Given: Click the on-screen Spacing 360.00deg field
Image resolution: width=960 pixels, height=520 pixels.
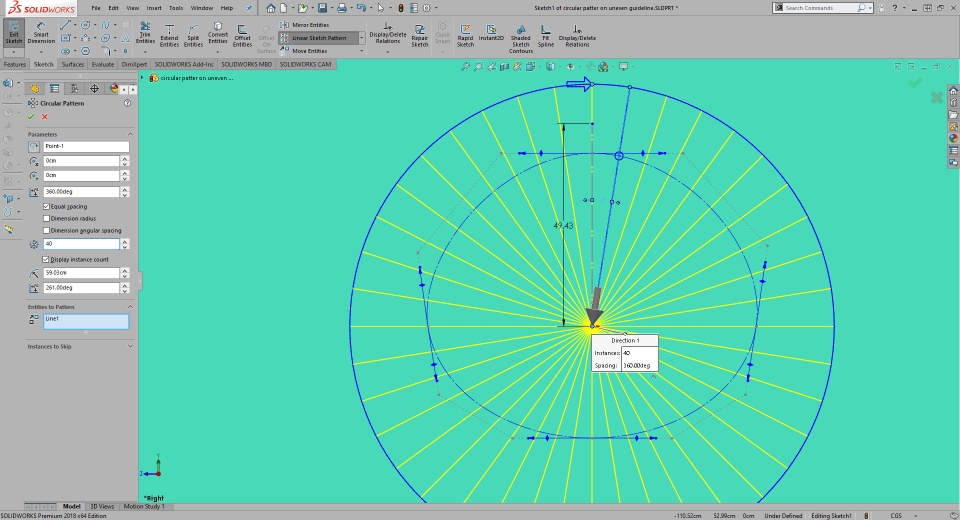Looking at the screenshot, I should coord(639,366).
